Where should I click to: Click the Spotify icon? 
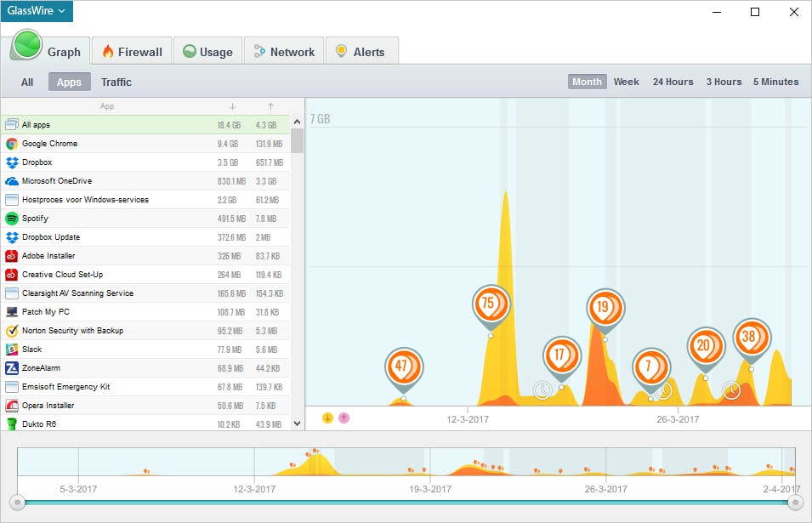(12, 219)
